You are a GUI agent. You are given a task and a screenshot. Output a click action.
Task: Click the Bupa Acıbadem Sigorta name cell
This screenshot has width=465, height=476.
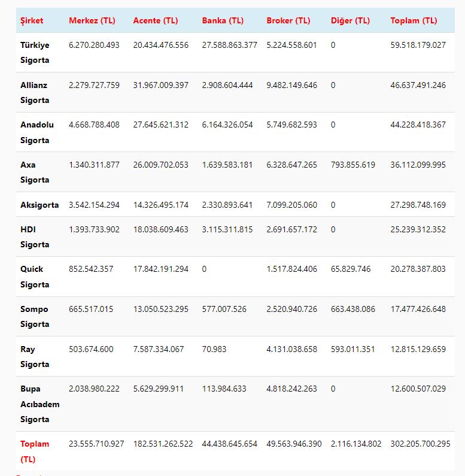pos(39,404)
